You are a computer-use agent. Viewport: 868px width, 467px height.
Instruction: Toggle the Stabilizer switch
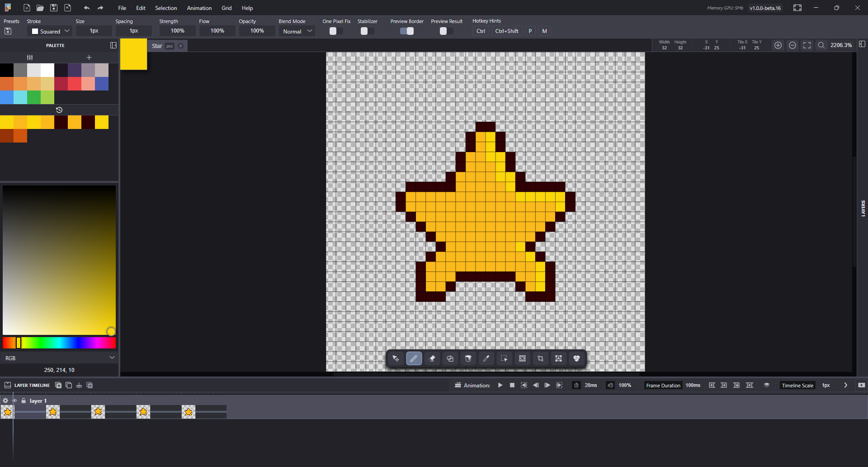point(367,31)
